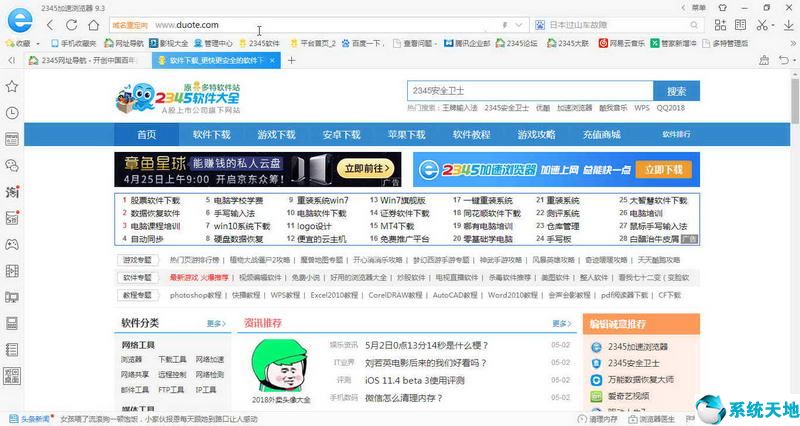Screen dimensions: 800x426
Task: Expand the 收藏 favorites dropdown
Action: pos(37,44)
